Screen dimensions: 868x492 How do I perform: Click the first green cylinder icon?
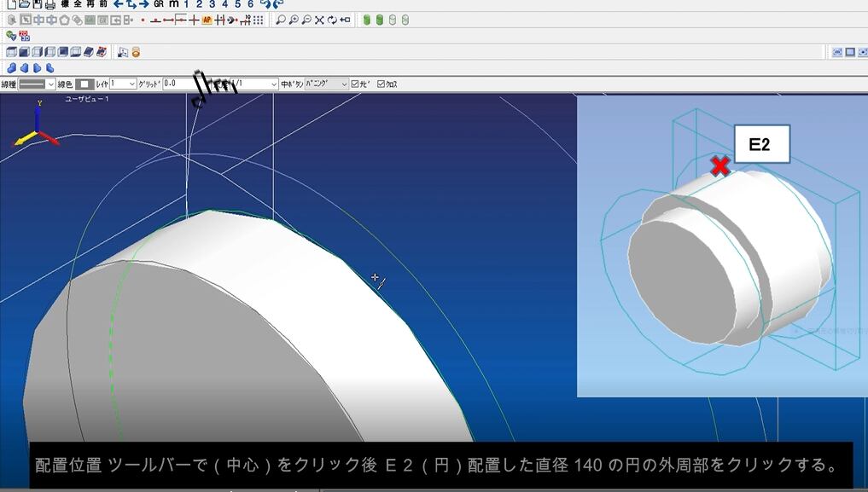point(367,20)
